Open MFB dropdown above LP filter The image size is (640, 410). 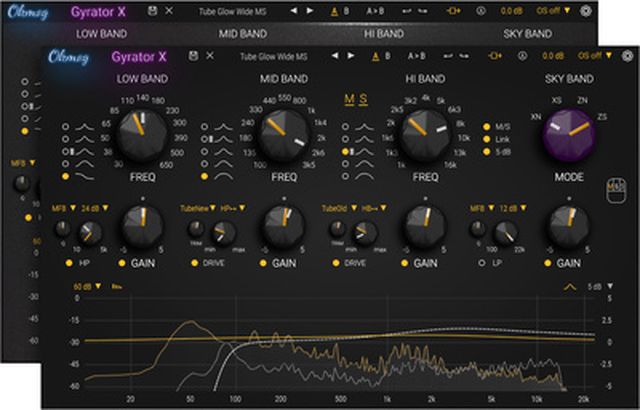point(482,208)
